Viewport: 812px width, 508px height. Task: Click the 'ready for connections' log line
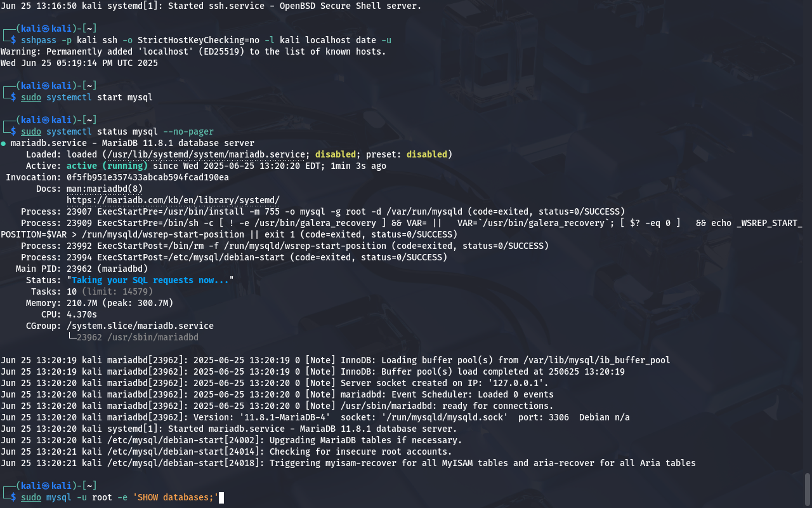point(277,406)
